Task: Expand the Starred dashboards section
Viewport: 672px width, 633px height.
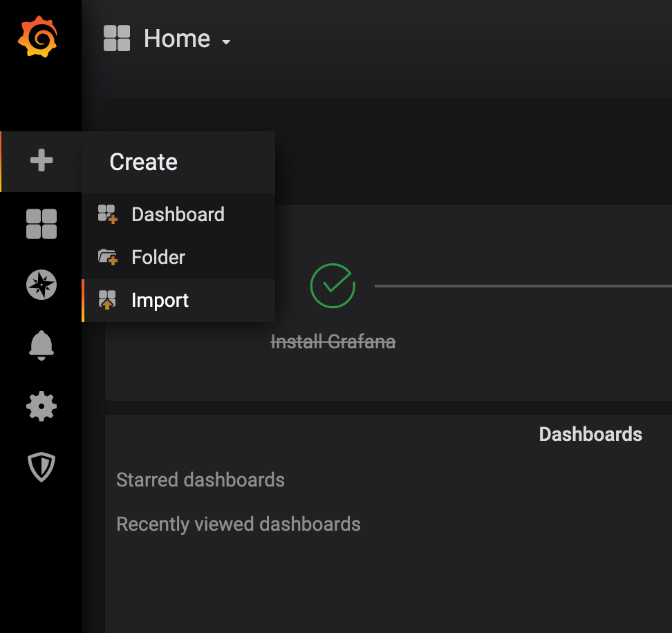Action: click(x=200, y=480)
